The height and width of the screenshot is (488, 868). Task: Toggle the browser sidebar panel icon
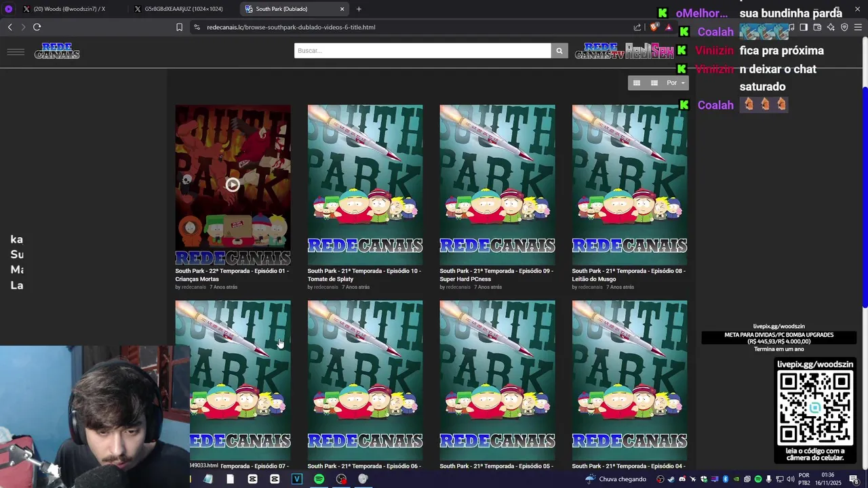coord(804,27)
